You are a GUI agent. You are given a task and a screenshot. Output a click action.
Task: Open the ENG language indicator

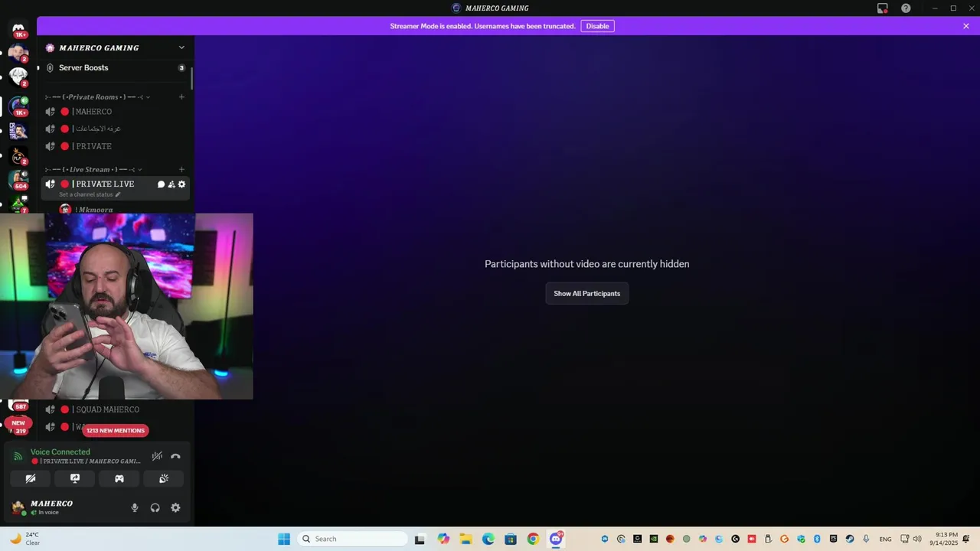(x=885, y=539)
